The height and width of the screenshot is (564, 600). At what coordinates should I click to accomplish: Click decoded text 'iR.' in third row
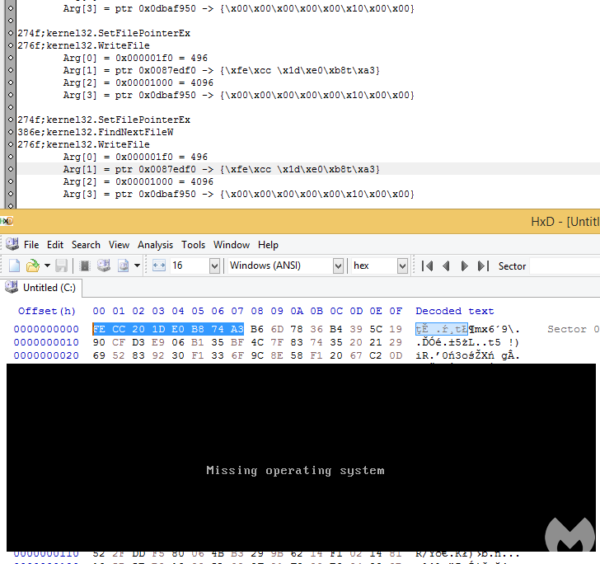[x=426, y=356]
